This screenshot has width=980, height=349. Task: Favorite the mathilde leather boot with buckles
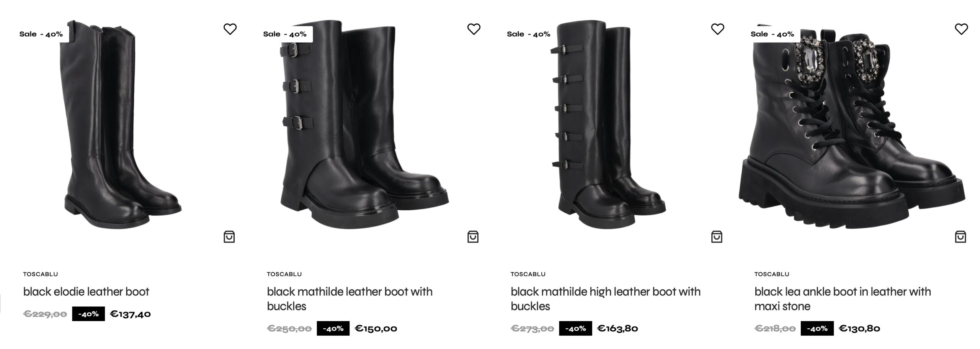click(x=474, y=29)
